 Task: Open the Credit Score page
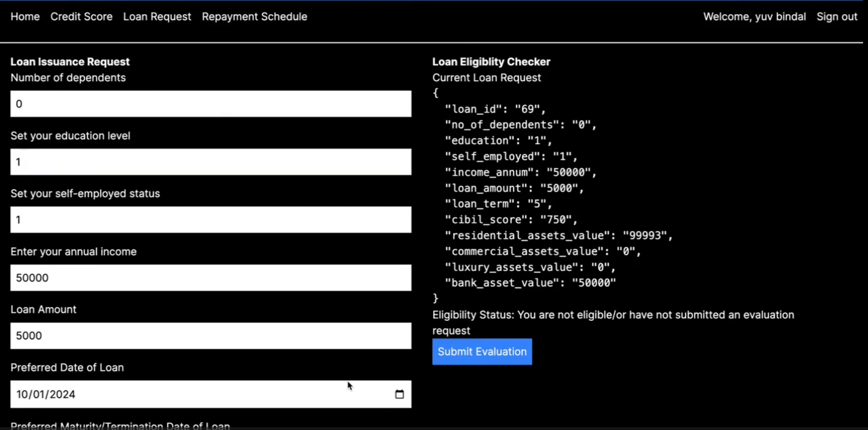81,17
